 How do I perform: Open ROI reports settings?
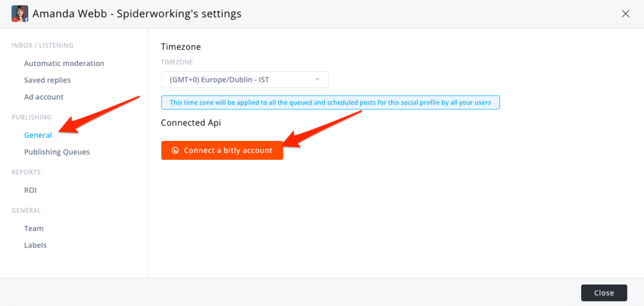(31, 190)
